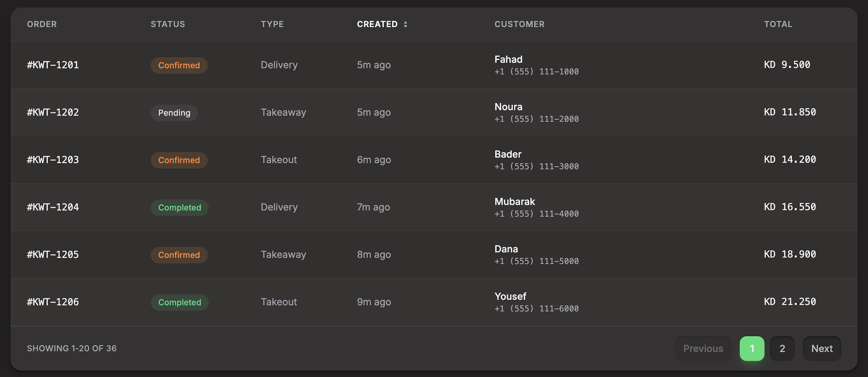
Task: Click the Confirmed badge on order #KWT-1203
Action: (x=179, y=160)
